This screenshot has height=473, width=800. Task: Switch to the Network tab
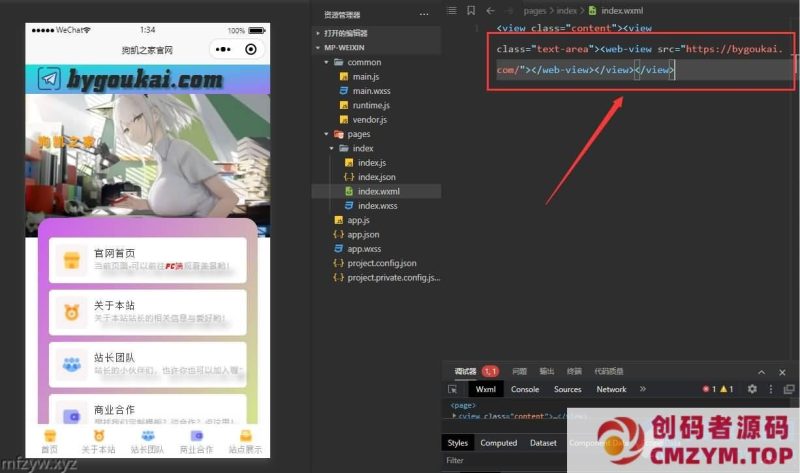click(x=611, y=389)
